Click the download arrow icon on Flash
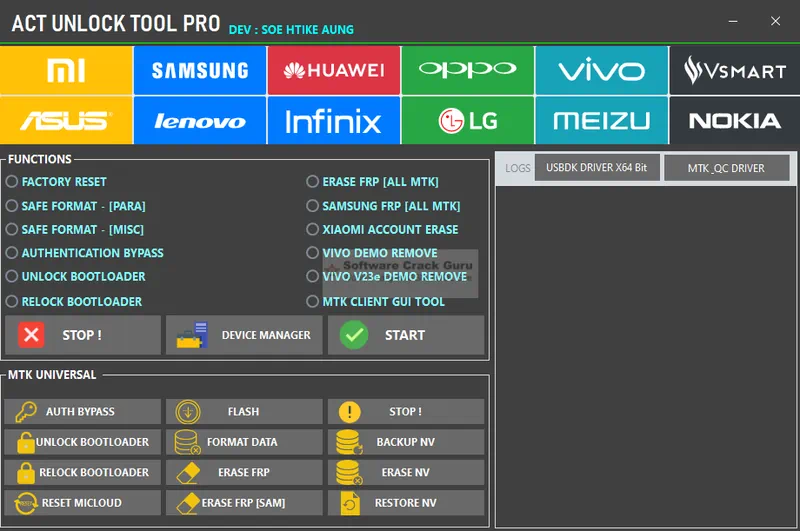The height and width of the screenshot is (531, 800). 188,412
